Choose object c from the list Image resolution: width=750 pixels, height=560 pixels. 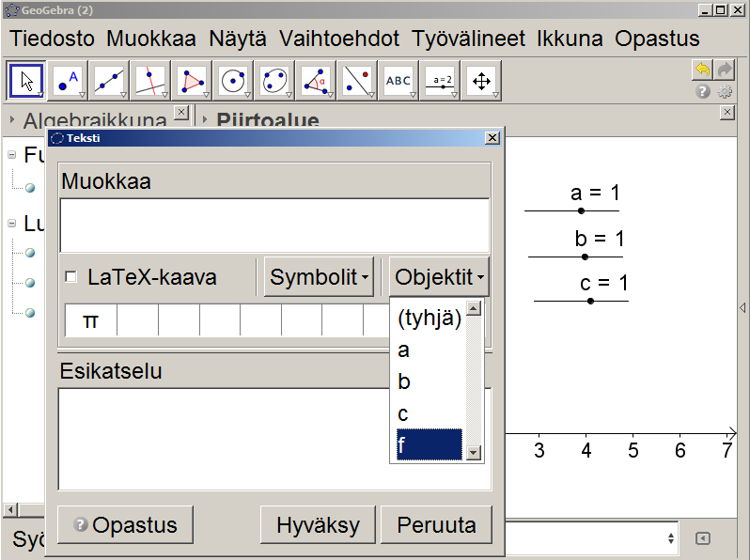(430, 413)
